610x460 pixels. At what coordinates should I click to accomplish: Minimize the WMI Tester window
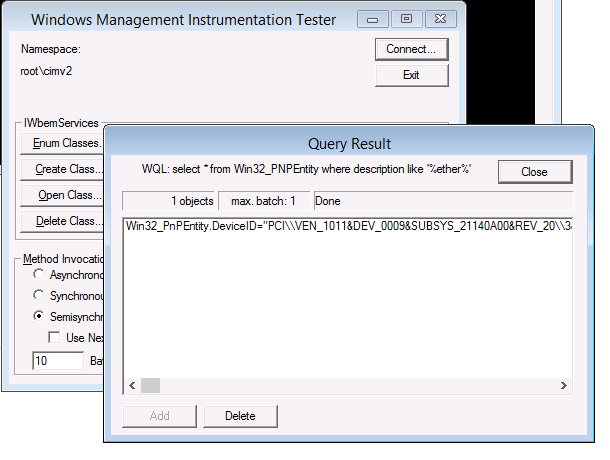[372, 19]
